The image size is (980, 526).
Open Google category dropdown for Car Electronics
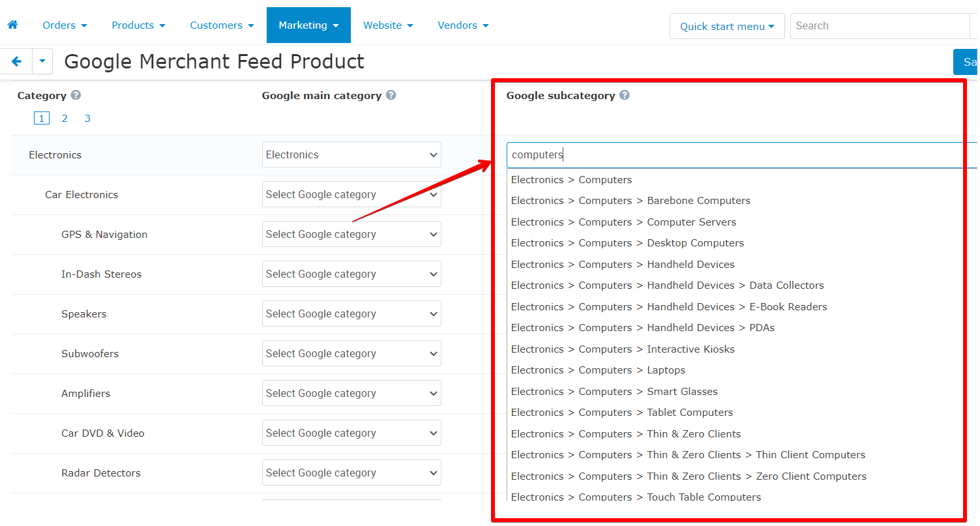tap(351, 194)
